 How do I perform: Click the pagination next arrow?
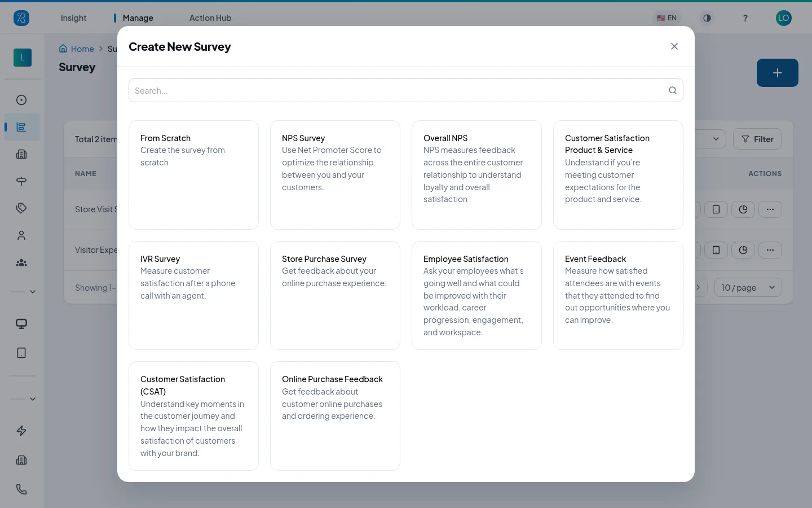coord(698,288)
